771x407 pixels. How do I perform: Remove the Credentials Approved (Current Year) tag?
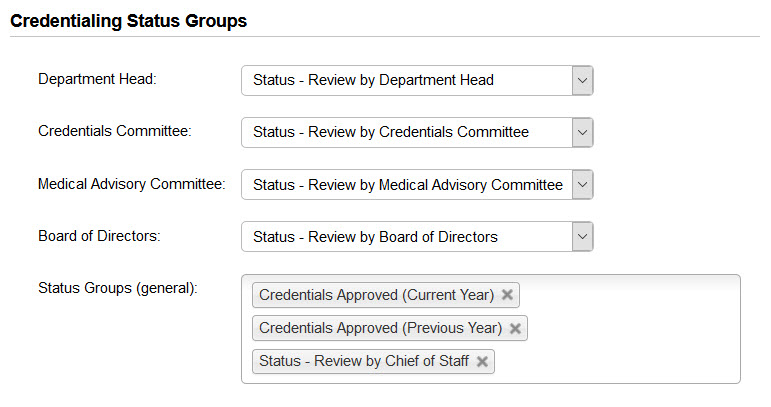click(x=507, y=295)
